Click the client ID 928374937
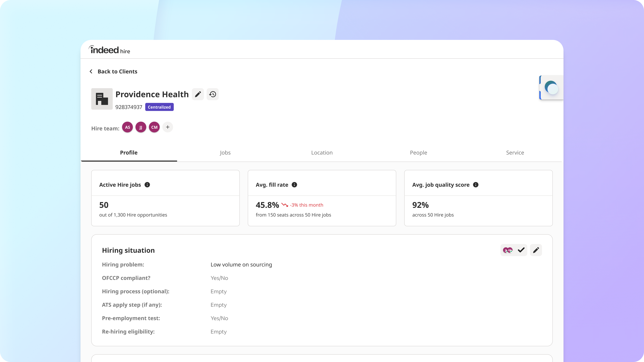Viewport: 644px width, 362px height. (x=128, y=107)
